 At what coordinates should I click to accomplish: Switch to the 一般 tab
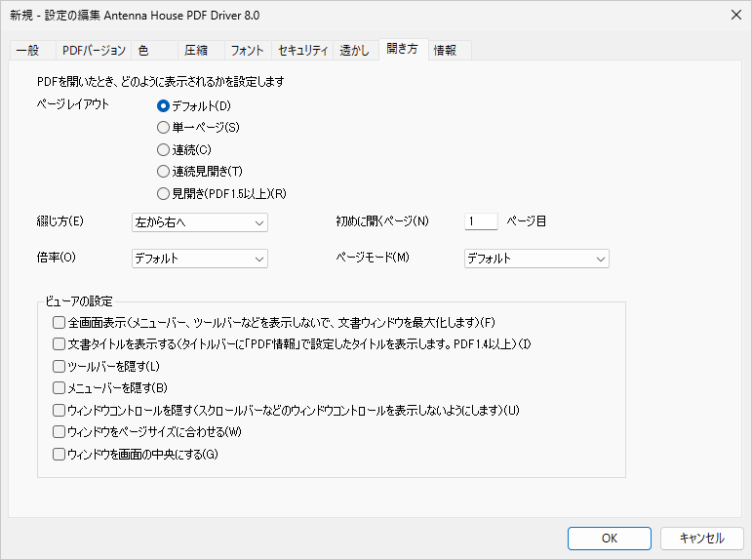tap(32, 51)
